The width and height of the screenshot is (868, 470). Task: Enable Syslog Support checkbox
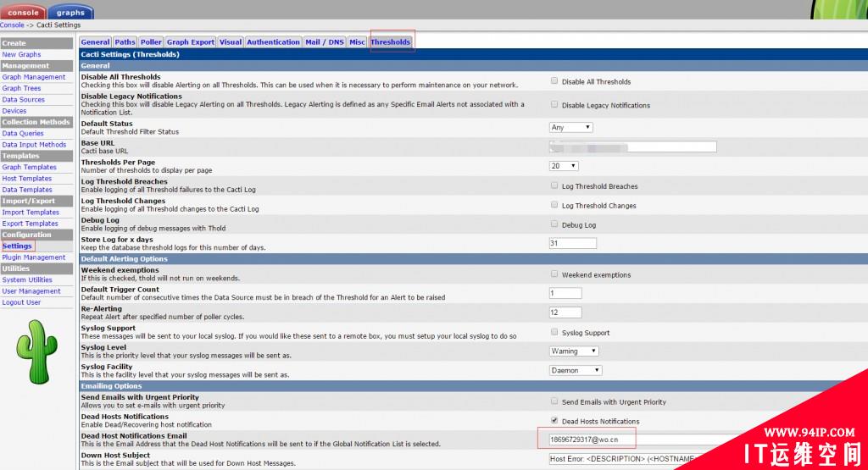click(554, 332)
